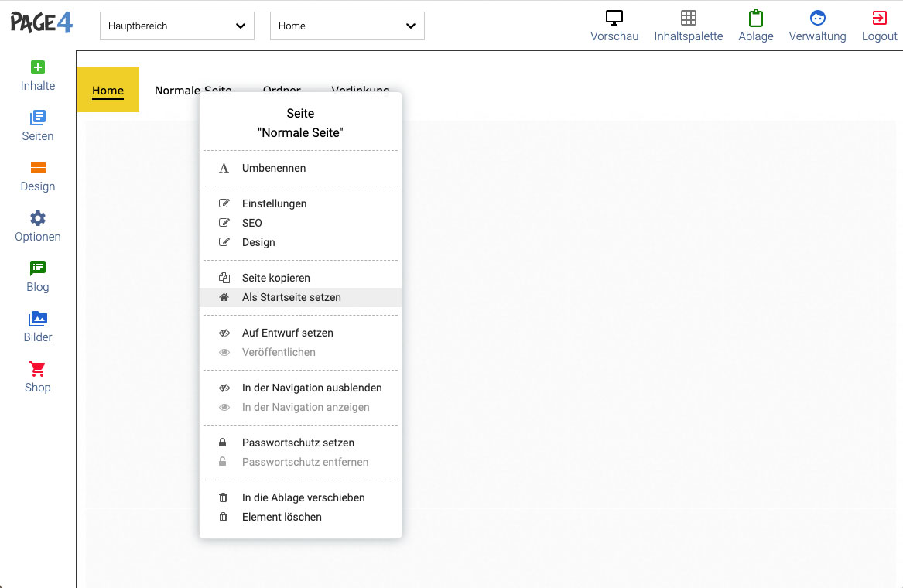Go to the Verlinkung navigation tab

[x=361, y=89]
